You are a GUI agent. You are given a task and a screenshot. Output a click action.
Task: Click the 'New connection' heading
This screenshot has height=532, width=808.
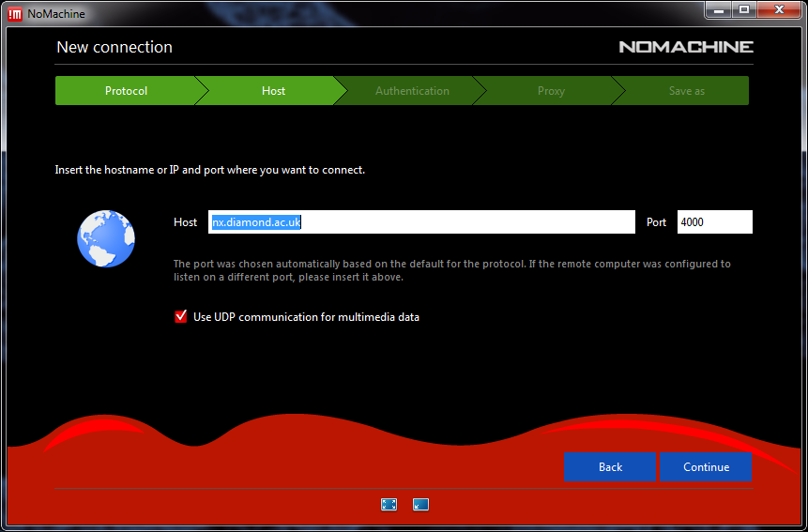click(x=114, y=47)
